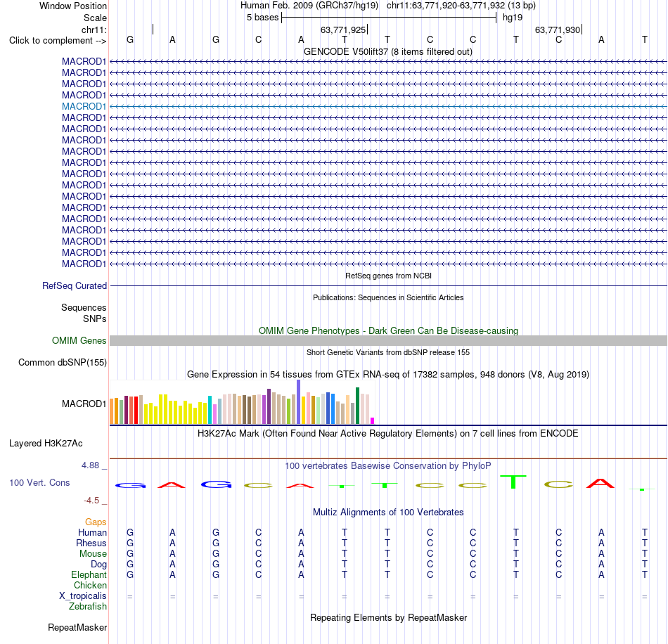Viewport: 668px width, 644px height.
Task: Click the '100 Vert. Cons' side label
Action: [39, 482]
